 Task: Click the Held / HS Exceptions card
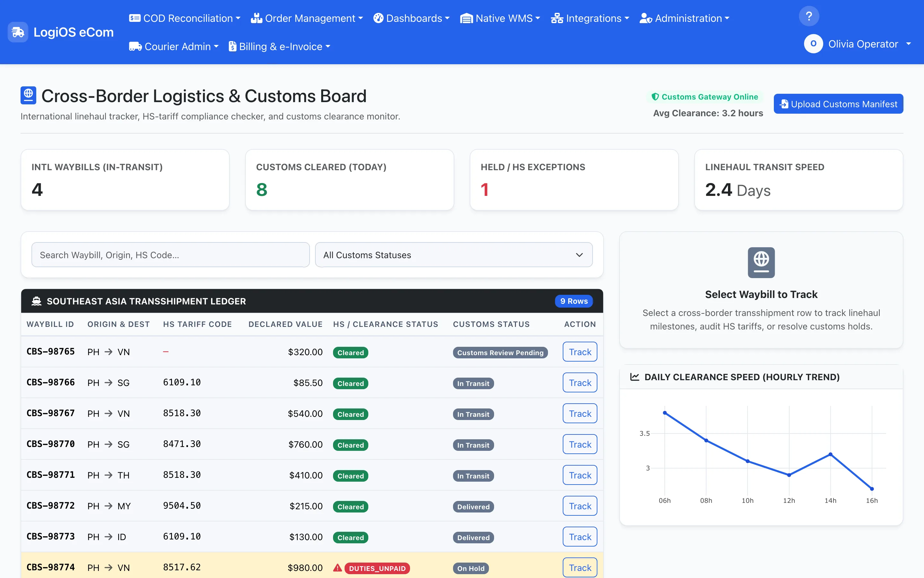(574, 180)
